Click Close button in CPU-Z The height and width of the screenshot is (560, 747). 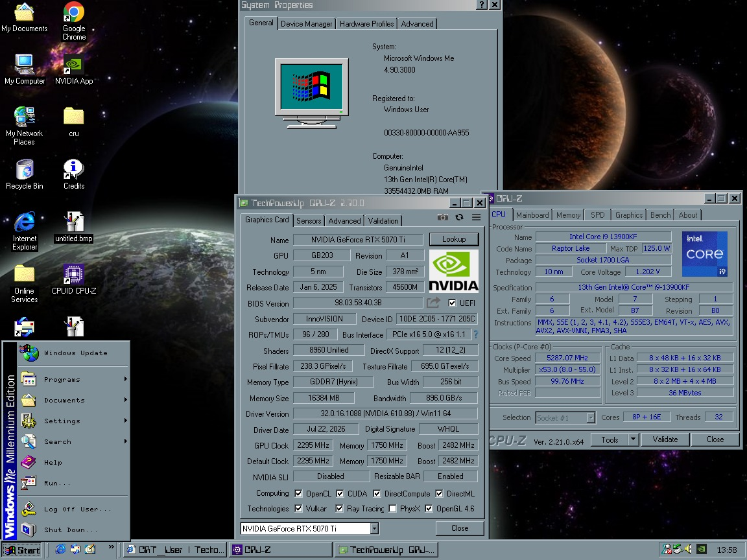coord(715,439)
